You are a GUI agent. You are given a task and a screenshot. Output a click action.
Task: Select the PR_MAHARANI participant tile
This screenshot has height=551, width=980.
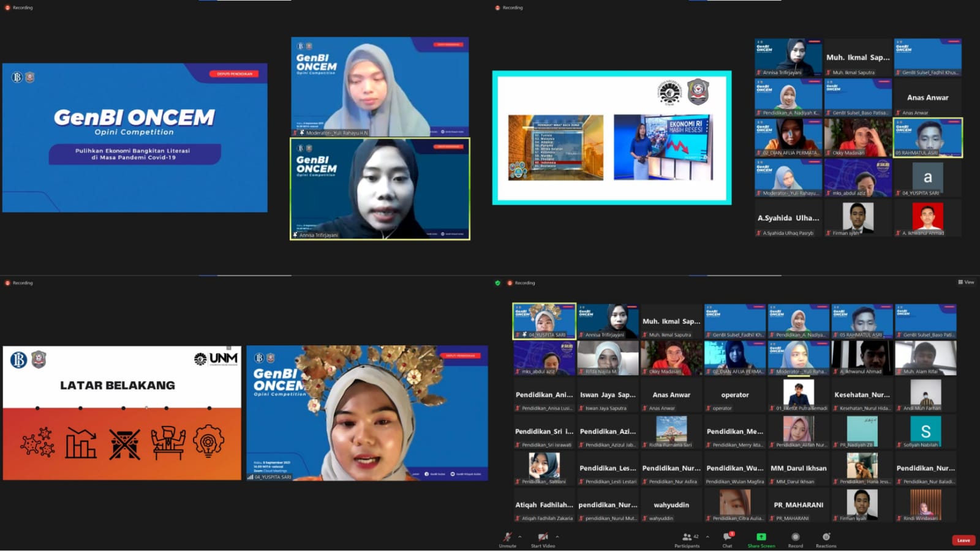pos(798,506)
